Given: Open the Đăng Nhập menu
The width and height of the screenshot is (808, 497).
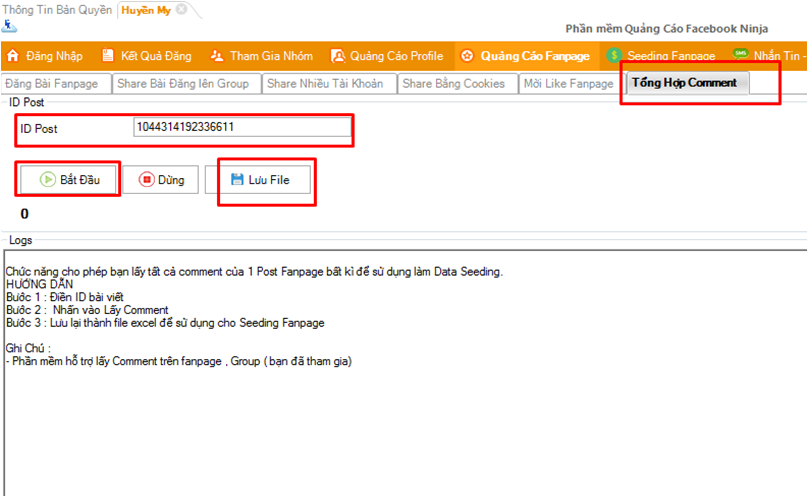Looking at the screenshot, I should (45, 56).
